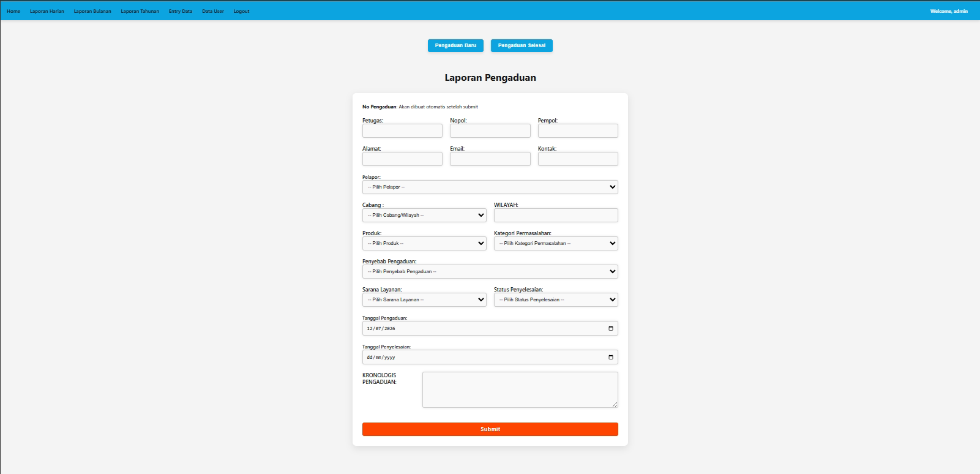Screen dimensions: 980x474
Task: Open calendar picker for Tanggal Pengaduan
Action: pyautogui.click(x=610, y=328)
